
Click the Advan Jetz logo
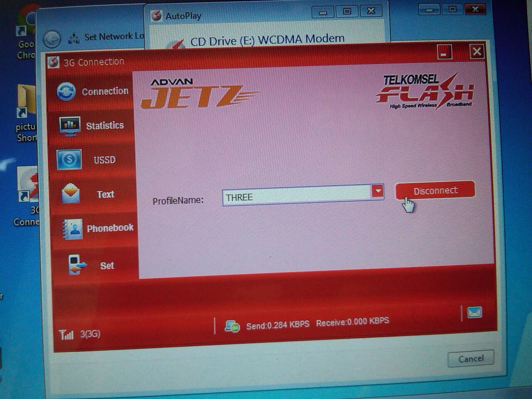pyautogui.click(x=199, y=94)
